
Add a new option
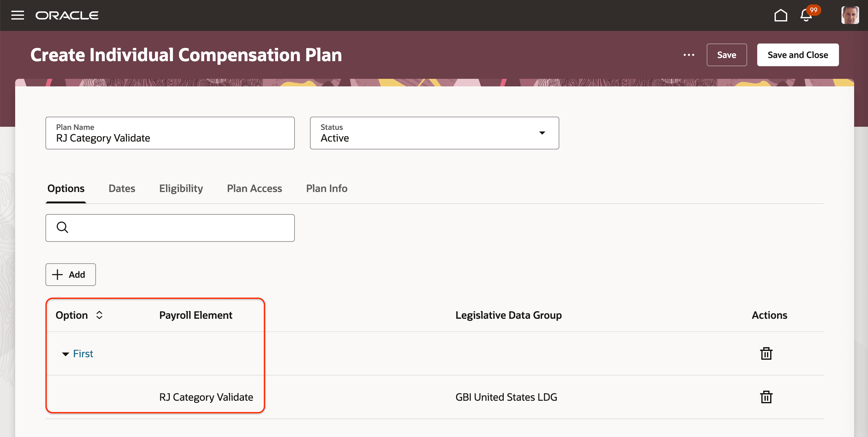70,274
